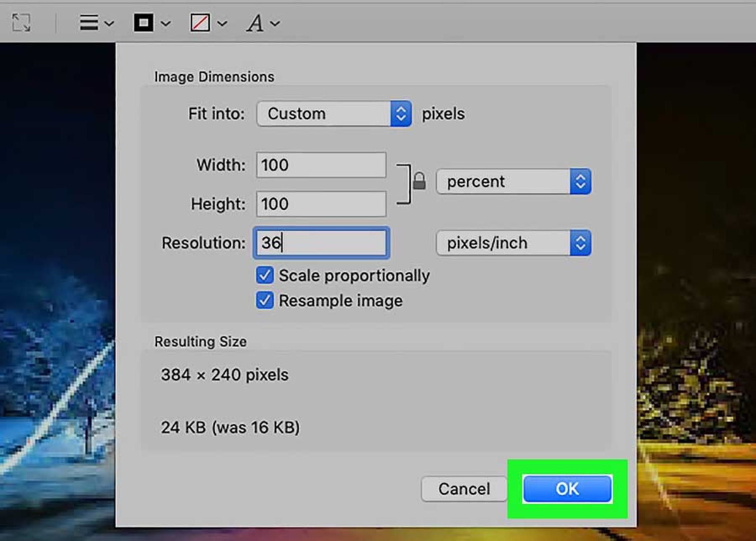
Task: Click the adjust size icon in toolbar
Action: pos(21,23)
